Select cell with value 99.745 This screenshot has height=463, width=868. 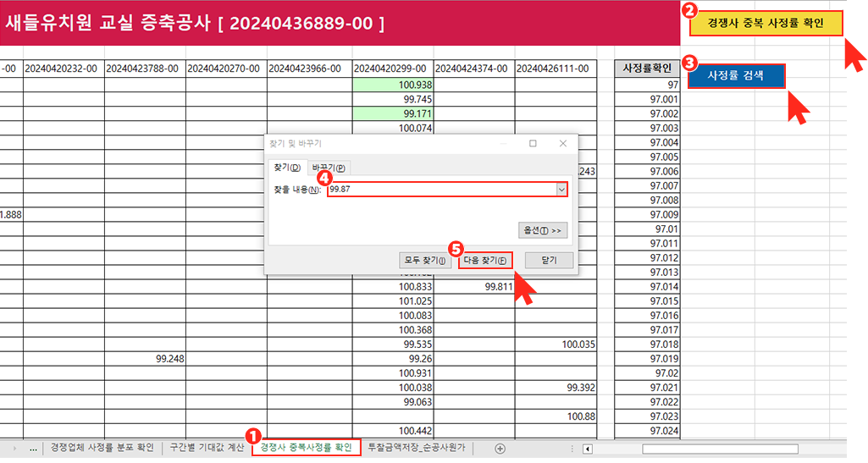[x=393, y=99]
